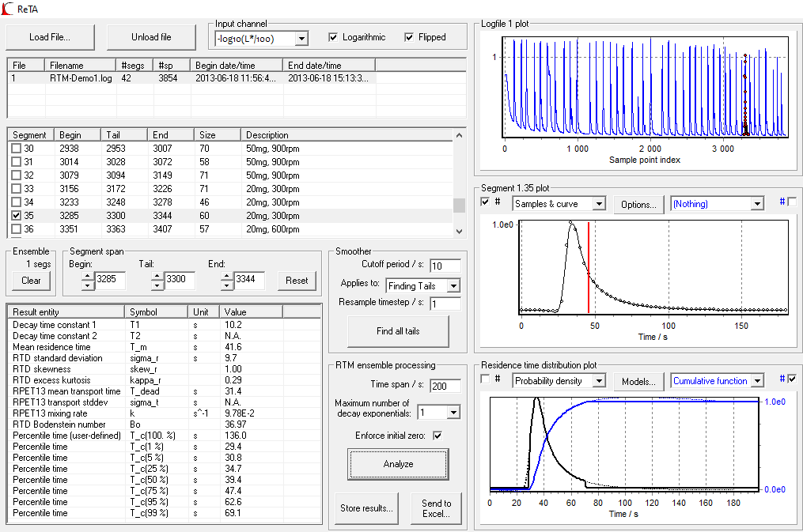
Task: Open the Cumulative function dropdown
Action: coord(757,381)
